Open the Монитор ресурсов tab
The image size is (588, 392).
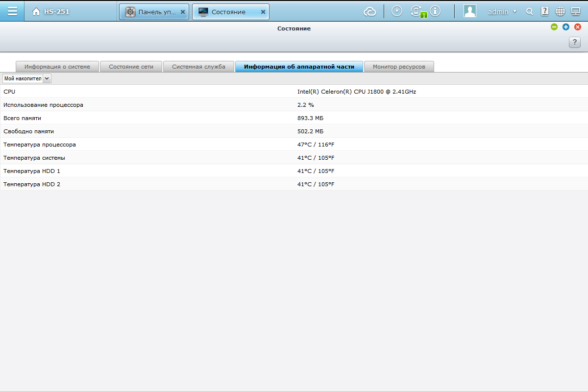coord(399,67)
